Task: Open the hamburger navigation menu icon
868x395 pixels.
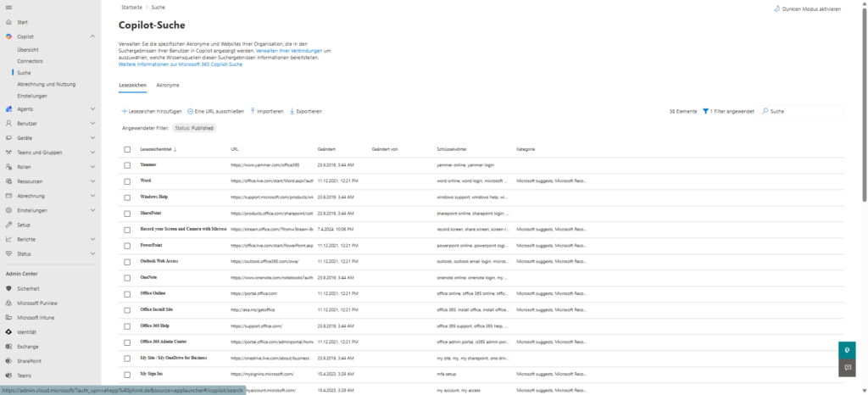Action: 8,8
